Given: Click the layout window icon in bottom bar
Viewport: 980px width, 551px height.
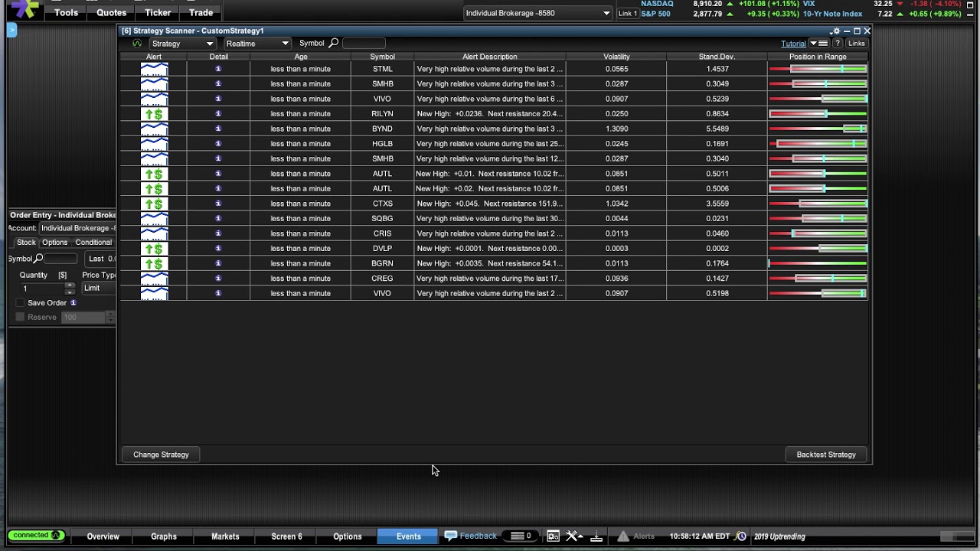Looking at the screenshot, I should (x=553, y=536).
